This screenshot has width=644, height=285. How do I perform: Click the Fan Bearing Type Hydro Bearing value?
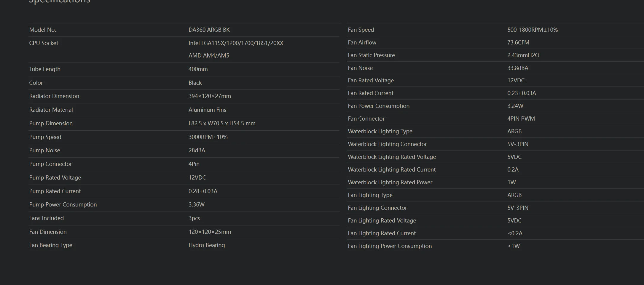coord(207,245)
